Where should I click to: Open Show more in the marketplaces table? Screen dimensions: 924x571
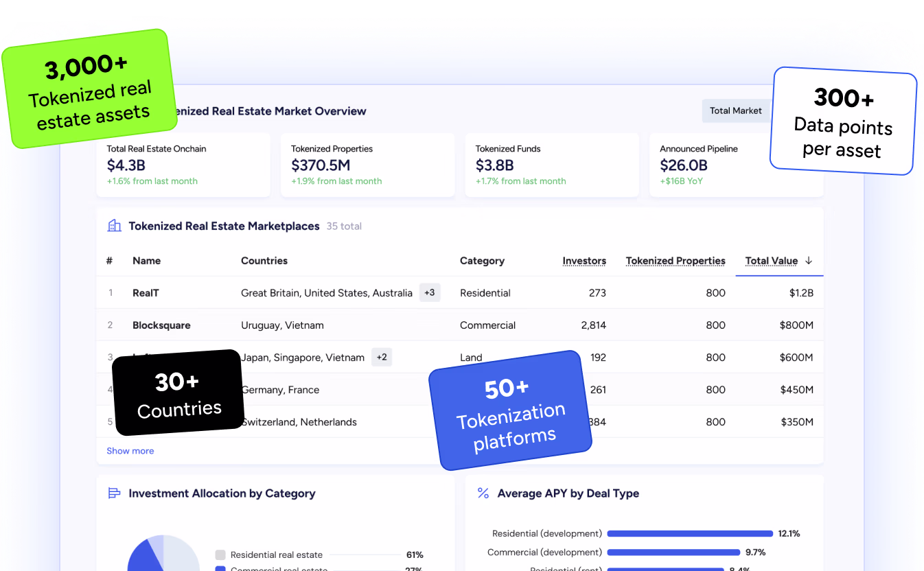tap(130, 450)
